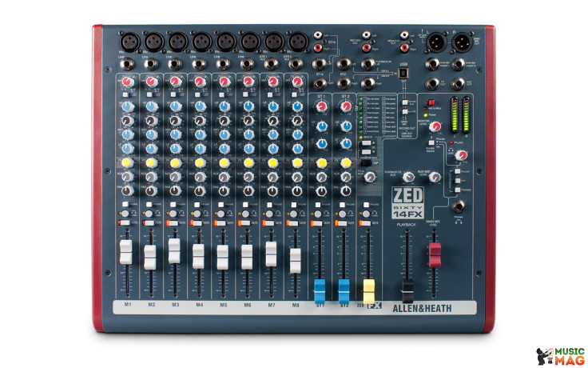
Task: Toggle the M1 100Hz high-pass button
Action: (x=125, y=94)
